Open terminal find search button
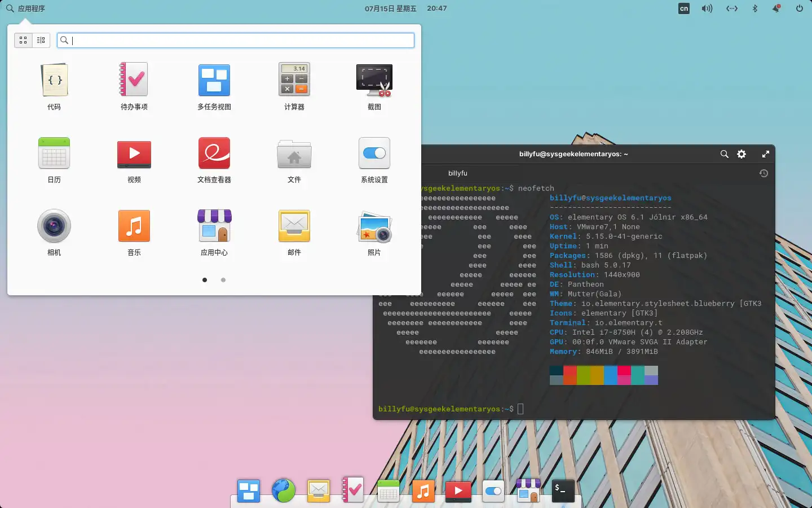The height and width of the screenshot is (508, 812). [724, 154]
